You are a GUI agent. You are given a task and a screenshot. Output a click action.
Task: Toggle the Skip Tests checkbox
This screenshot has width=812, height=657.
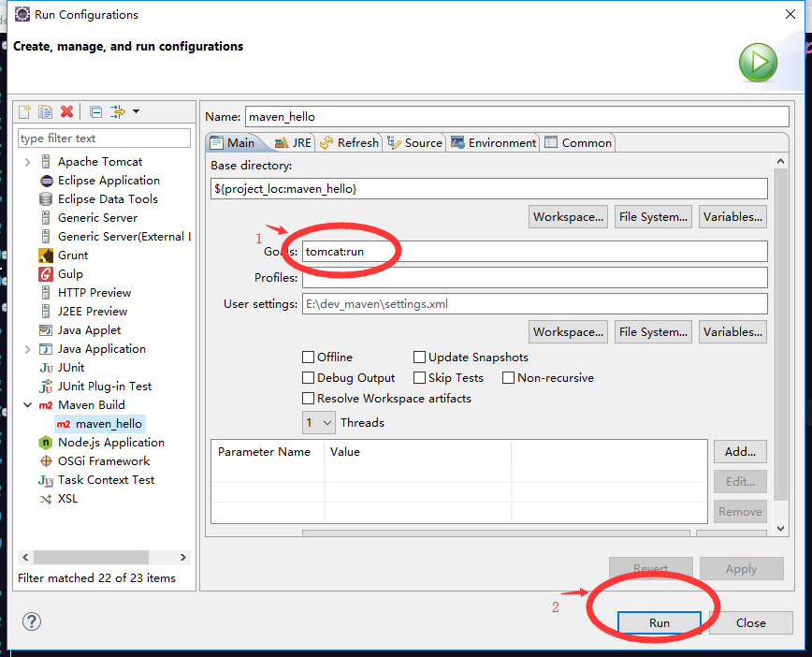point(420,378)
